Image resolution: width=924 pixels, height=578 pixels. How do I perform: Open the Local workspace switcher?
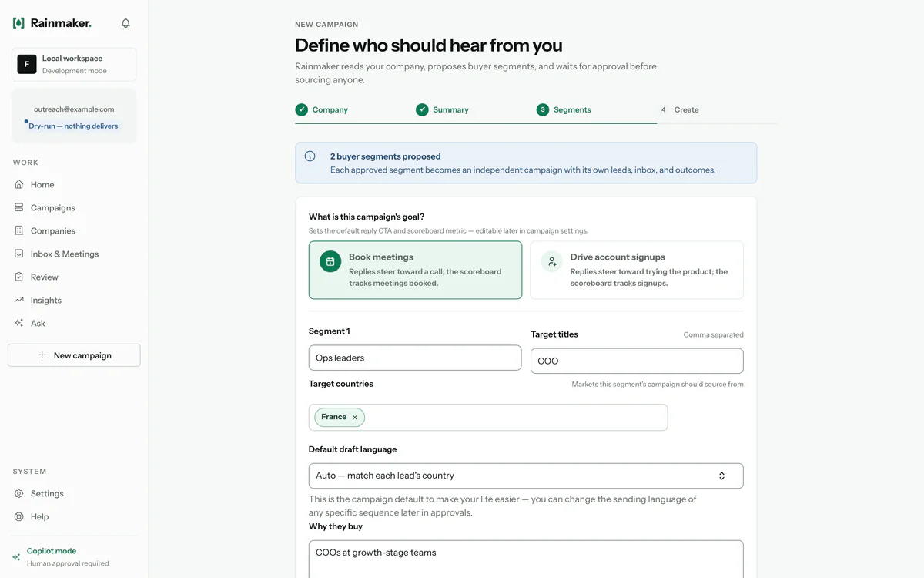(x=74, y=64)
